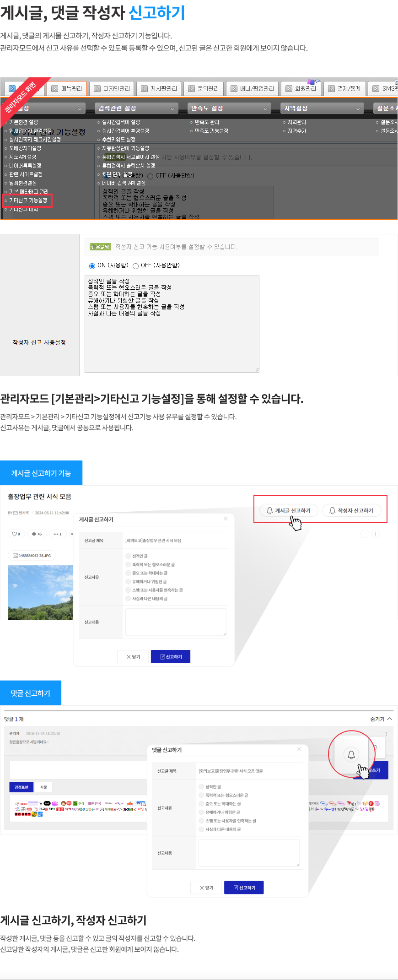Screen dimensions: 398x980
Task: Click the bell icon on 작성자 신고하기
Action: point(333,510)
